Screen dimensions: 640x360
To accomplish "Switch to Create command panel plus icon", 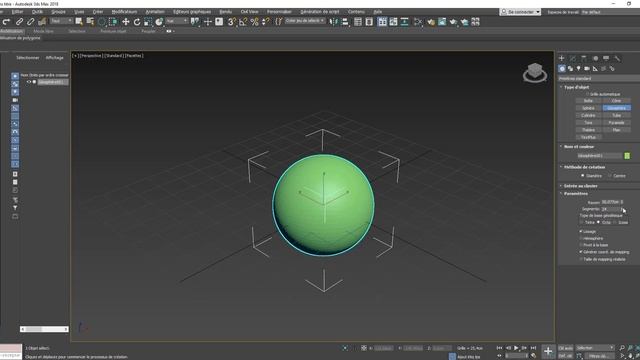I will click(562, 58).
